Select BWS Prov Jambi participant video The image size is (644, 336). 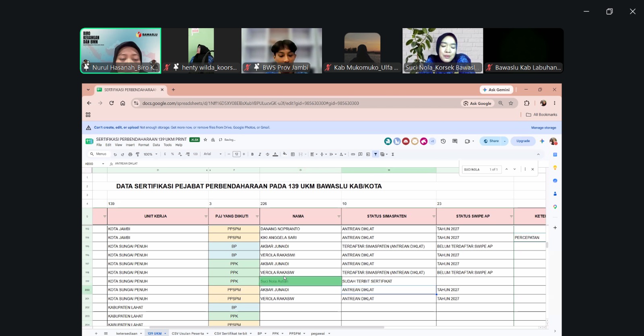point(282,51)
